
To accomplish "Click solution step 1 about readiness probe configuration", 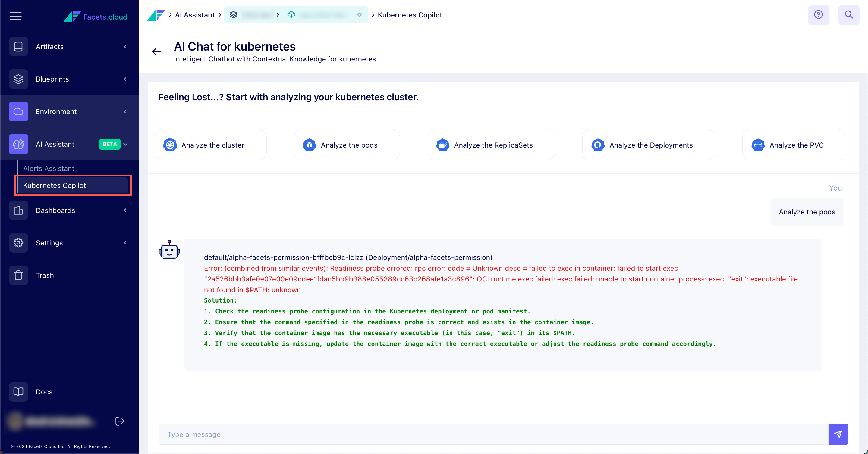I will (367, 311).
